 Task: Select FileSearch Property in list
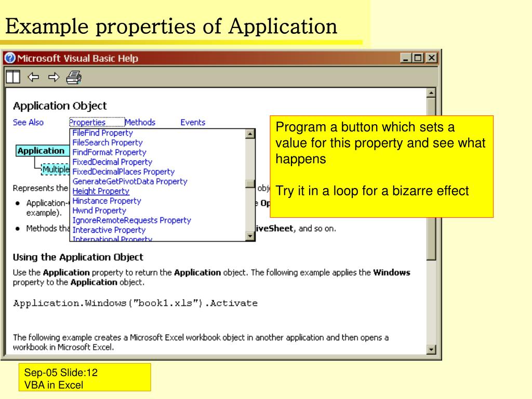tap(107, 142)
